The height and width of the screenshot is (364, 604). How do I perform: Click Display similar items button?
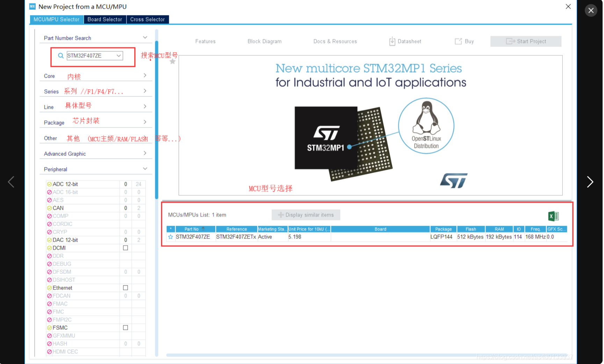coord(306,215)
